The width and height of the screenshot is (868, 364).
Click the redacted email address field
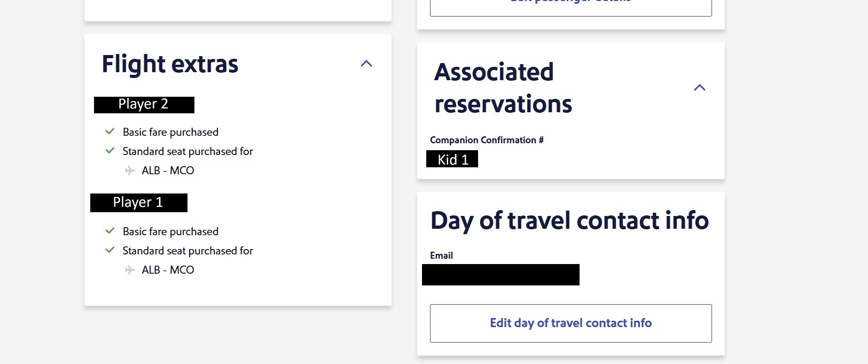pos(501,275)
